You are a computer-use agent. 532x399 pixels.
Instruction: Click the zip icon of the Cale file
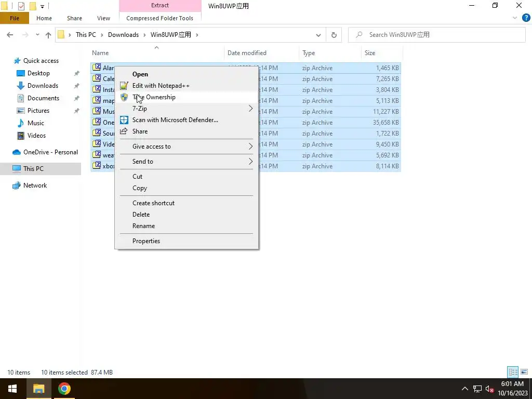(97, 78)
